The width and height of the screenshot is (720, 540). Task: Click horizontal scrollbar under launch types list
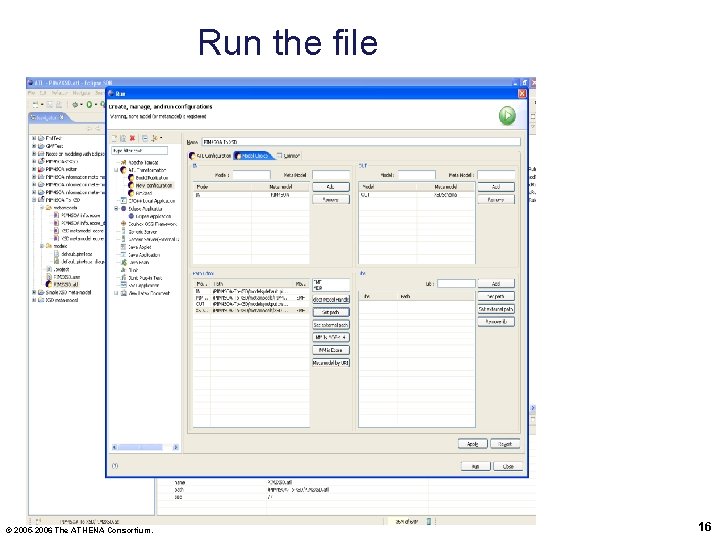(145, 447)
